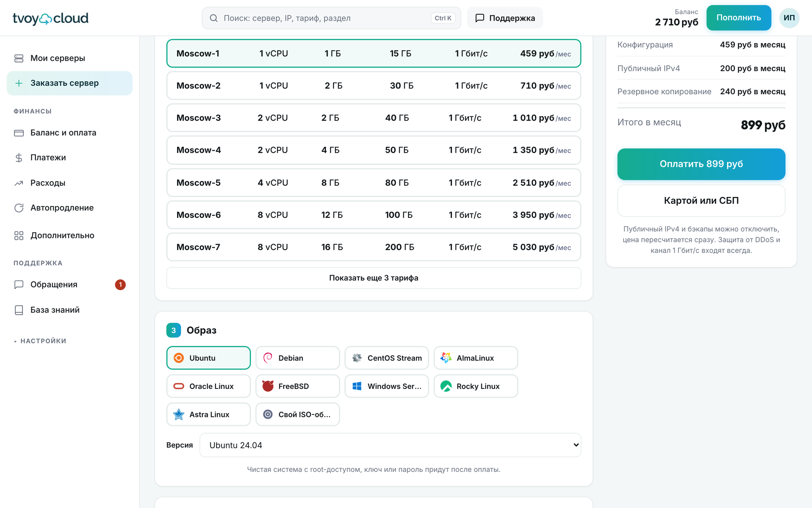This screenshot has height=508, width=812.
Task: Click the Публичный IPv4 price line
Action: 701,68
